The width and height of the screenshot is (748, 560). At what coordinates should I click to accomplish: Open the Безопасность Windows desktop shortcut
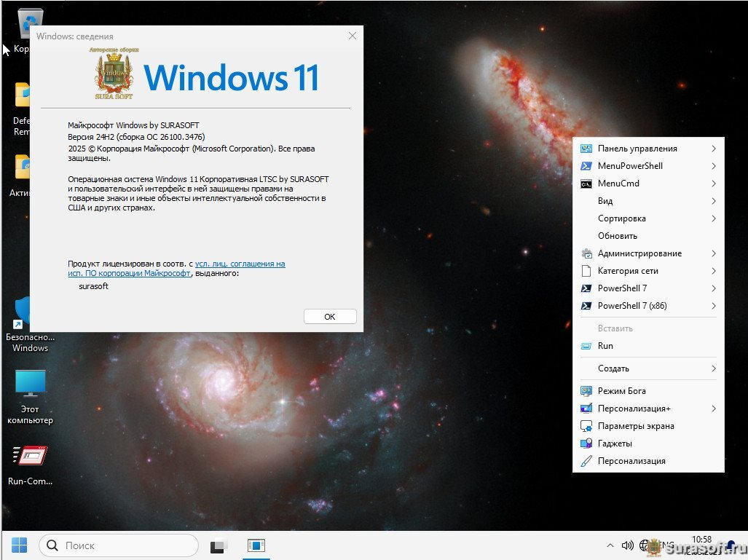[30, 324]
